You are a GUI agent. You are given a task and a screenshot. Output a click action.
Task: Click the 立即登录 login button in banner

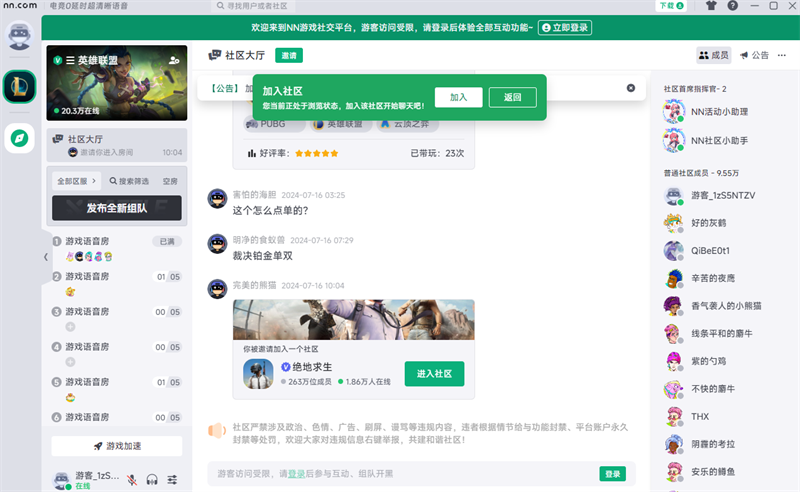565,28
